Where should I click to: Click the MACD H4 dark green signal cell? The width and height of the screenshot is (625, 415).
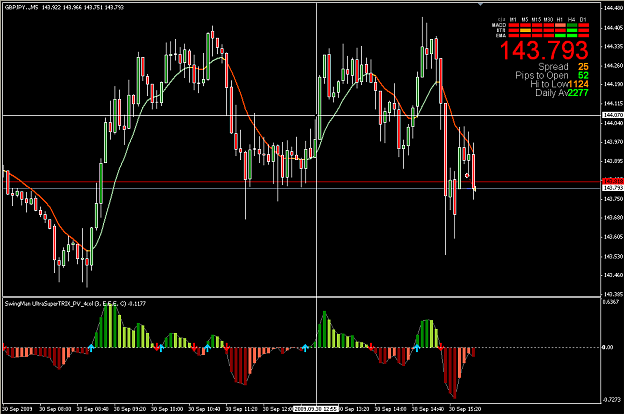(572, 25)
